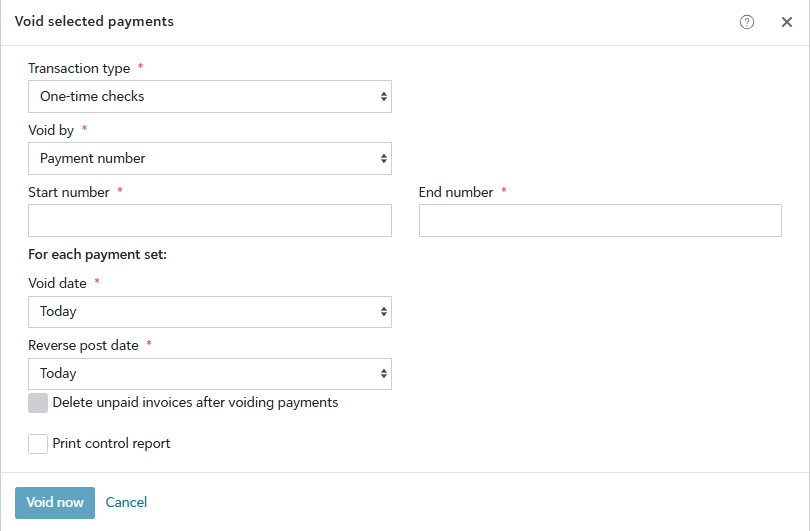Expand the Reverse post date dropdown
810x531 pixels.
click(x=210, y=374)
